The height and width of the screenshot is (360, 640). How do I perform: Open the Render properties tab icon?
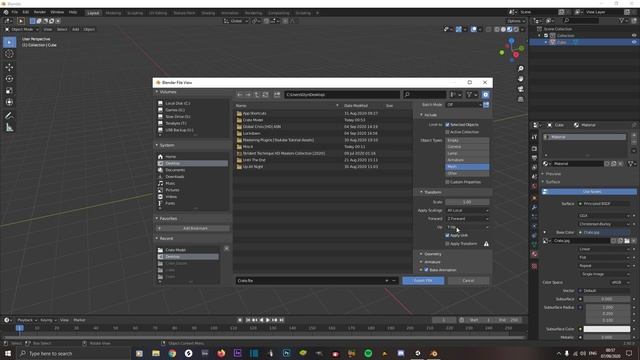coord(534,149)
